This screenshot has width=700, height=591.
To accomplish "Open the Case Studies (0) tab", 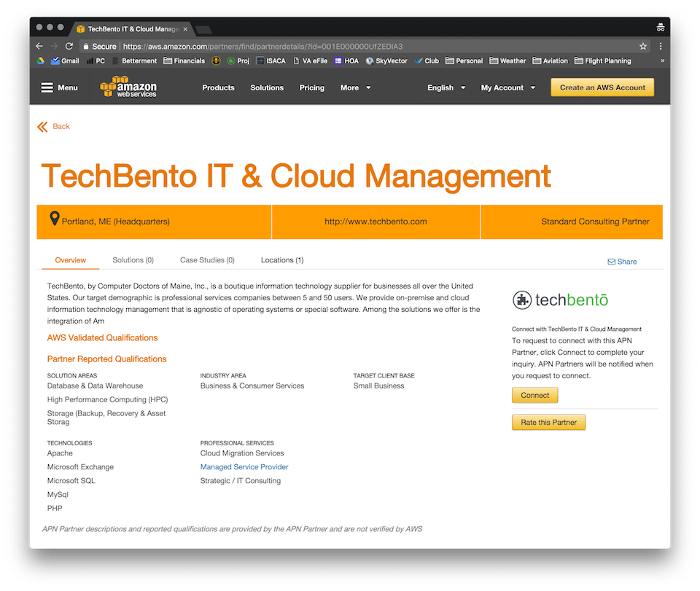I will [207, 260].
